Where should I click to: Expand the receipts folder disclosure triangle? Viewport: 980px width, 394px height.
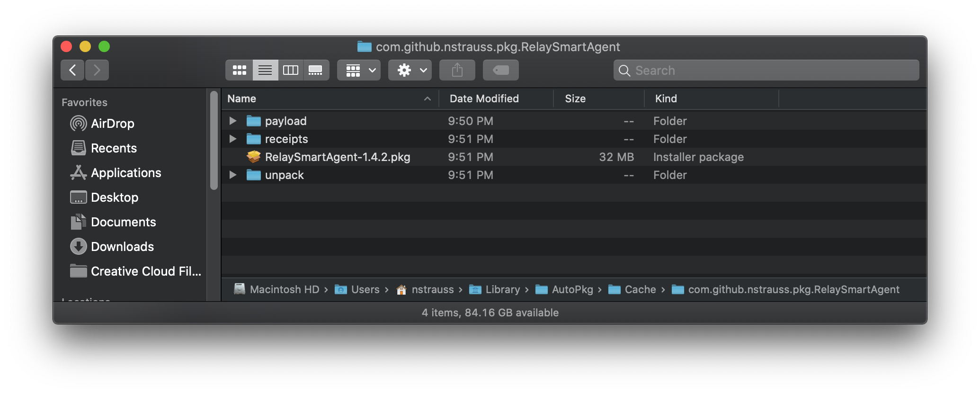click(x=232, y=139)
